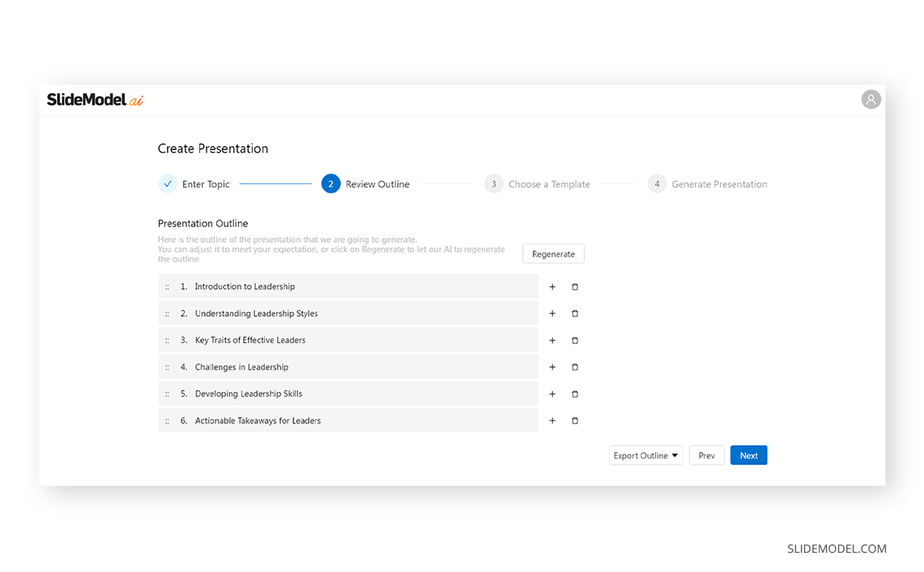Click the SlideModel ai logo
Viewport: 924px width, 572px height.
click(x=94, y=99)
